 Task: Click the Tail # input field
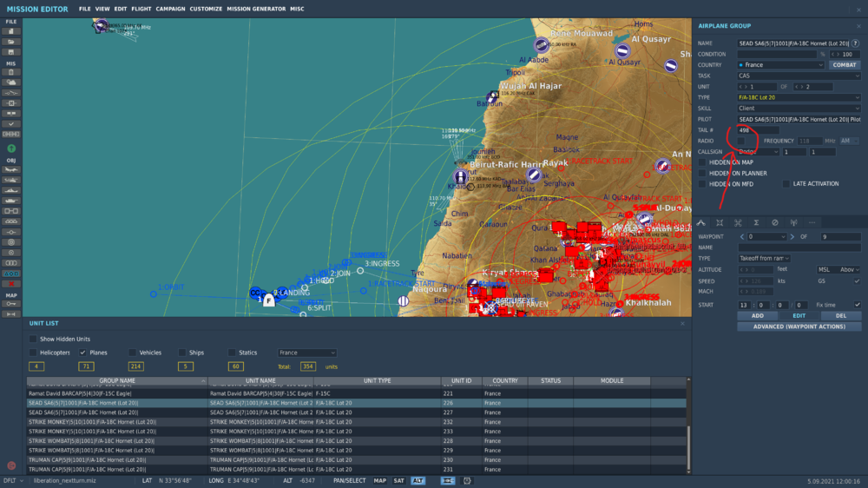tap(758, 130)
